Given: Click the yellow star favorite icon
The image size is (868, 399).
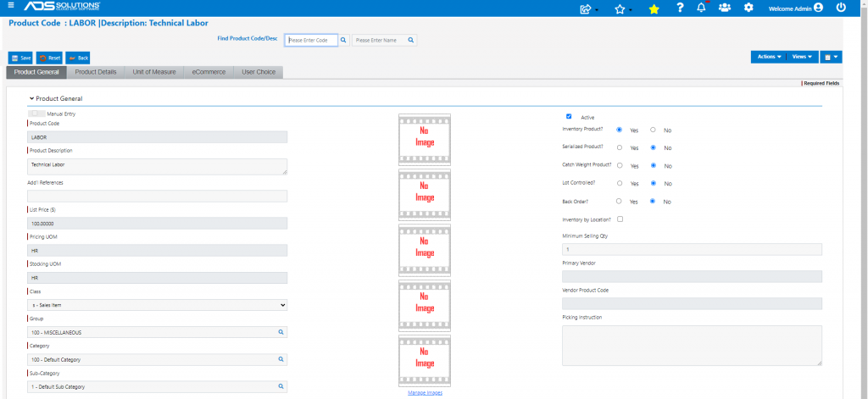Looking at the screenshot, I should pyautogui.click(x=654, y=8).
